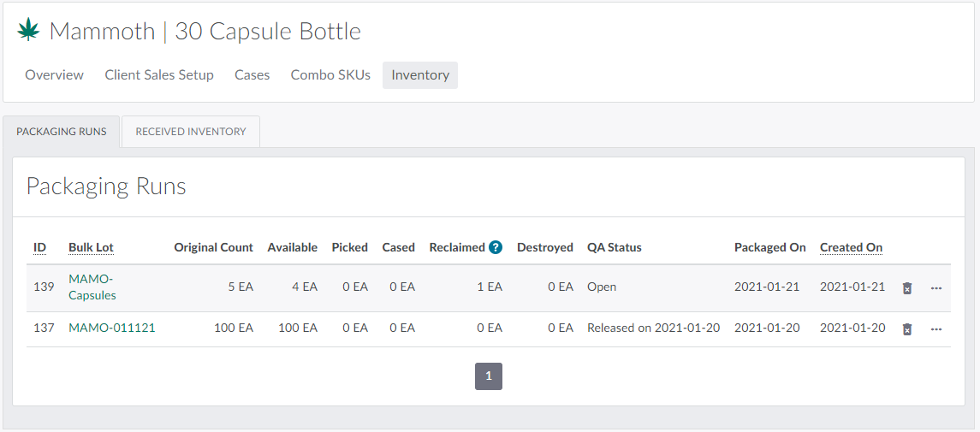Image resolution: width=980 pixels, height=432 pixels.
Task: Open the Client Sales Setup tab
Action: 159,75
